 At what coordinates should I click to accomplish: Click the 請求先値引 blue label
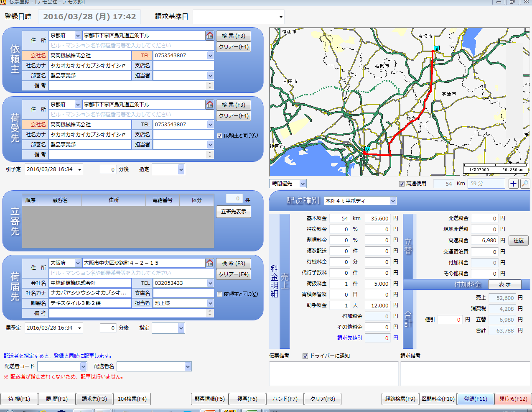(350, 338)
